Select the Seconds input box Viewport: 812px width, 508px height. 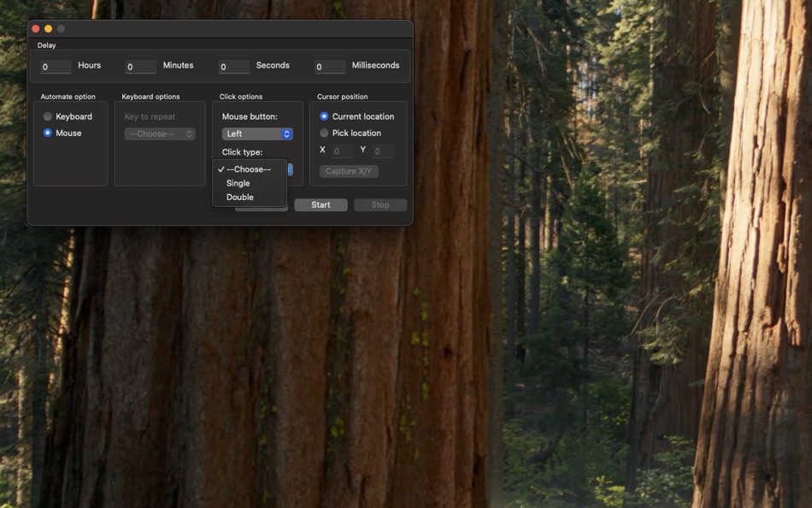click(233, 66)
